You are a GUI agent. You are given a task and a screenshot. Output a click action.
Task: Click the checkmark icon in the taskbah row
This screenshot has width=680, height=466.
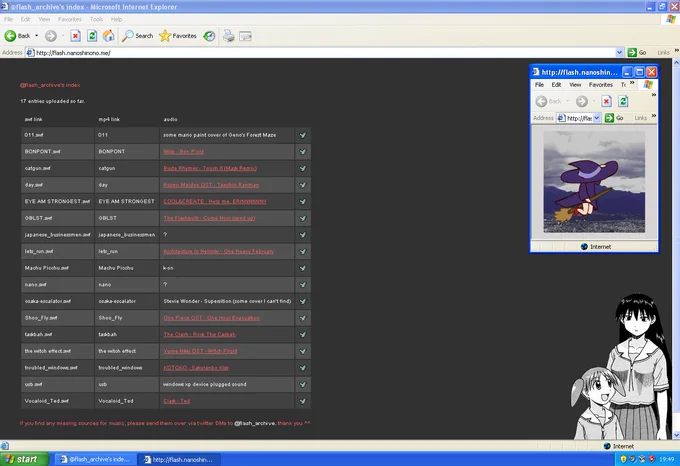(303, 335)
